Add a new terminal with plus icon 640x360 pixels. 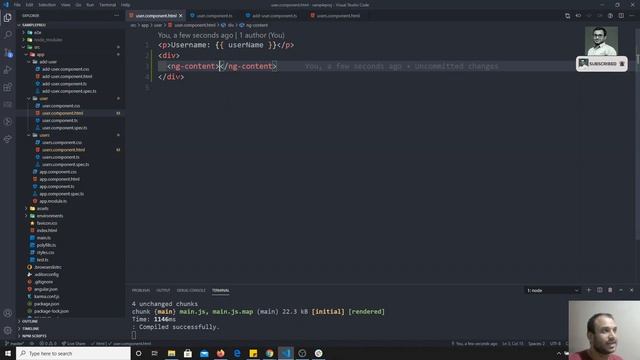point(589,290)
